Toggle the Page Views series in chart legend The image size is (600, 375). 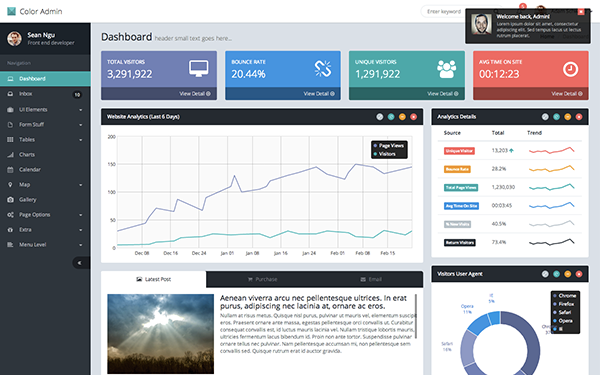389,145
